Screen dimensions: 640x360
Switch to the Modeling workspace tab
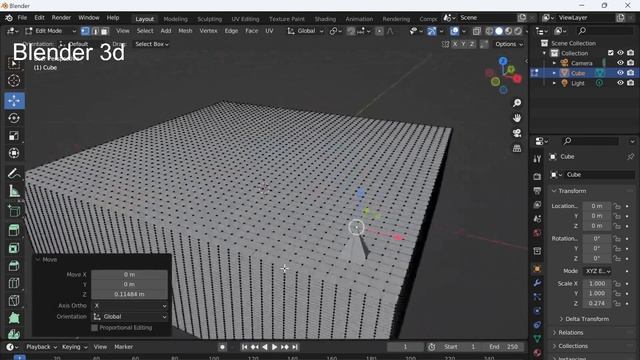[x=176, y=19]
